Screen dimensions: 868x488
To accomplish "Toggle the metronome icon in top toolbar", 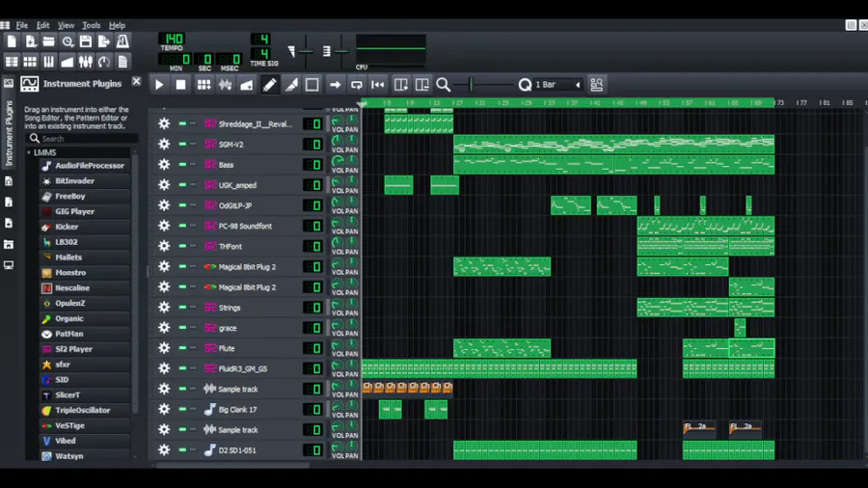I will tap(122, 41).
